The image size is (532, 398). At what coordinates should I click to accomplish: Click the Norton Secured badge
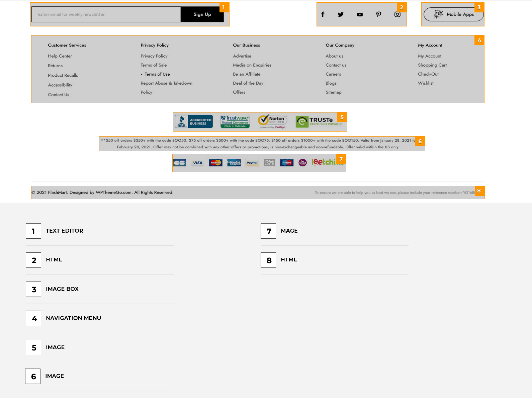[272, 122]
